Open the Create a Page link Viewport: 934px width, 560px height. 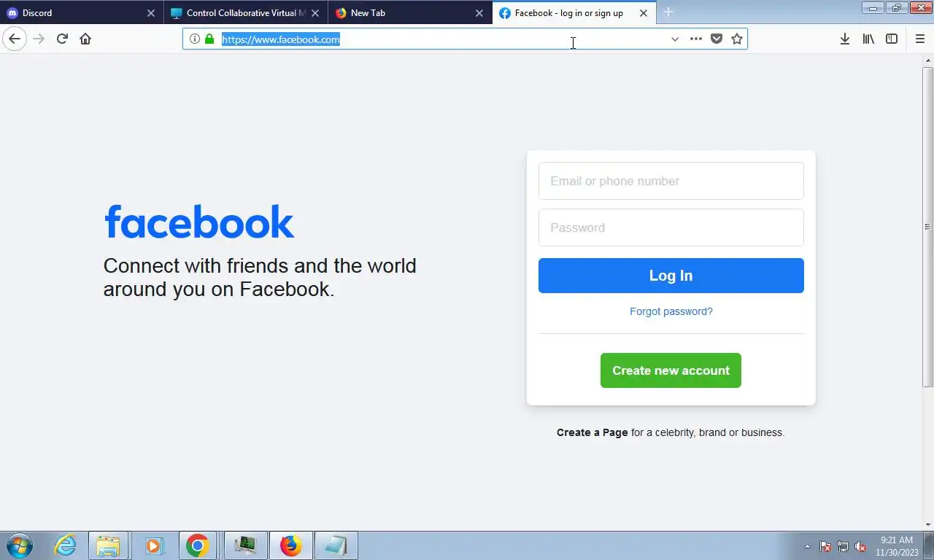point(593,432)
